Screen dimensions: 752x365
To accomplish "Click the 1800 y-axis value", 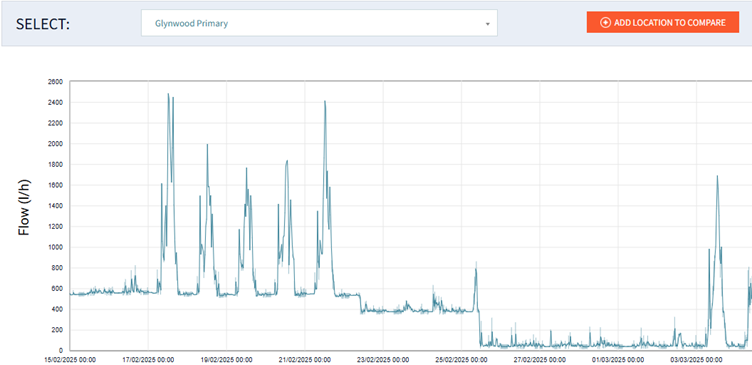I will click(55, 165).
